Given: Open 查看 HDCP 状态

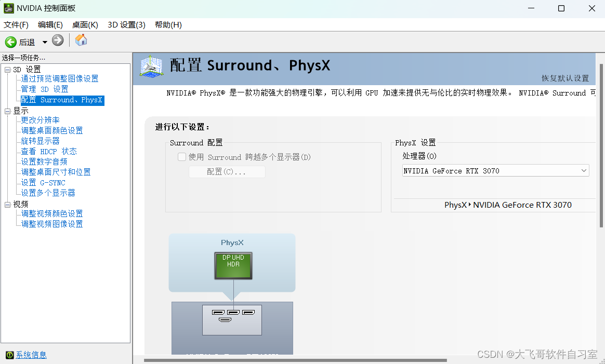Looking at the screenshot, I should point(49,151).
